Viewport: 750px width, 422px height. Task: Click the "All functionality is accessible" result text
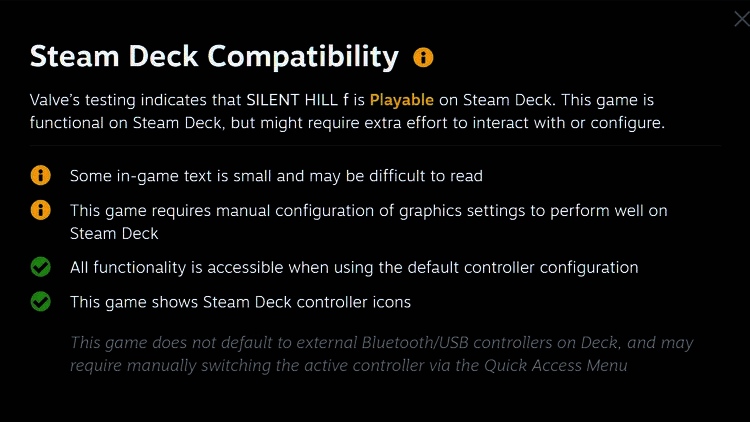coord(353,267)
